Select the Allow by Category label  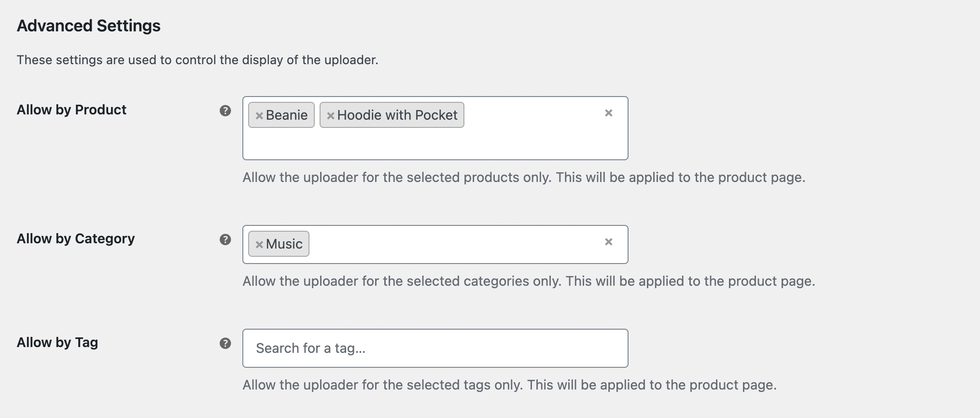tap(75, 238)
